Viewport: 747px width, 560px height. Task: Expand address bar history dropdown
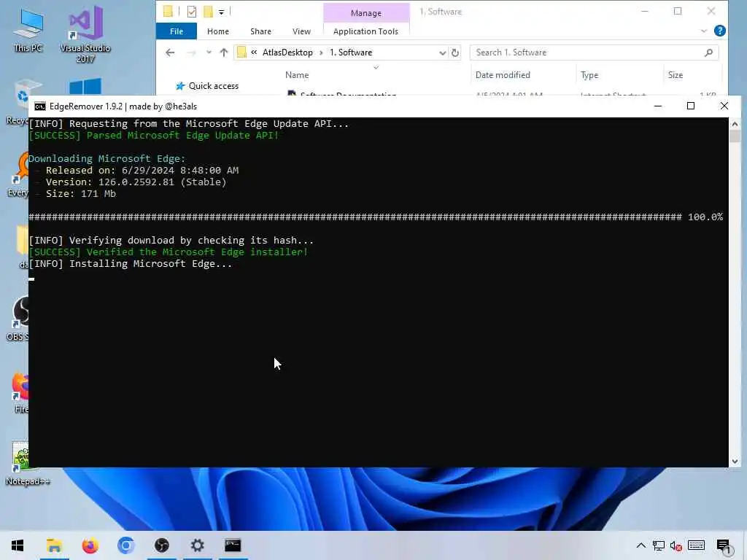442,52
